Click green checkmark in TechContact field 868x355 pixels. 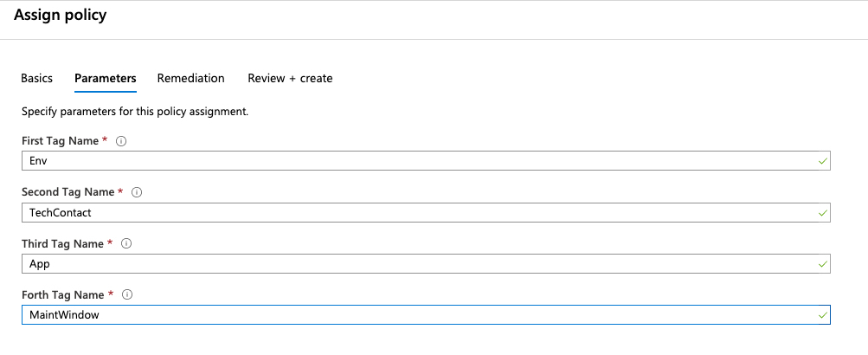822,212
